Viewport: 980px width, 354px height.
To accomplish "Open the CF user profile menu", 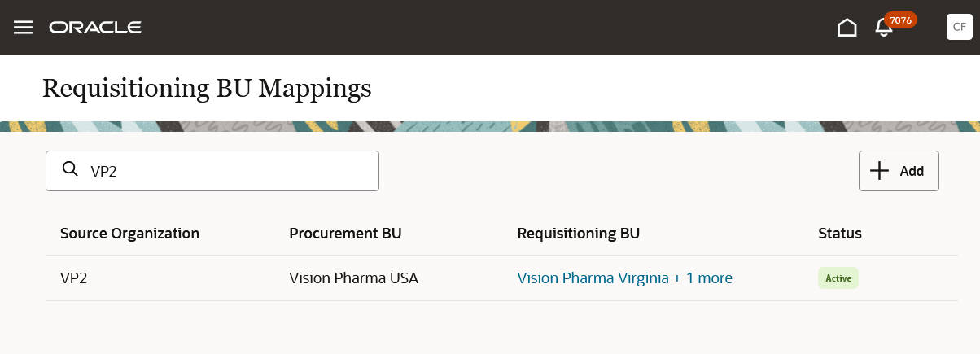I will (x=960, y=27).
